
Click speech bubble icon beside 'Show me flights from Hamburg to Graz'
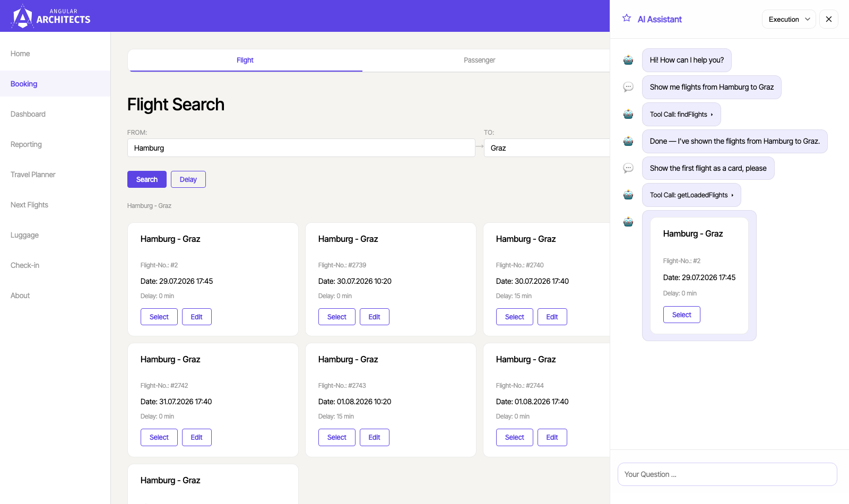628,87
